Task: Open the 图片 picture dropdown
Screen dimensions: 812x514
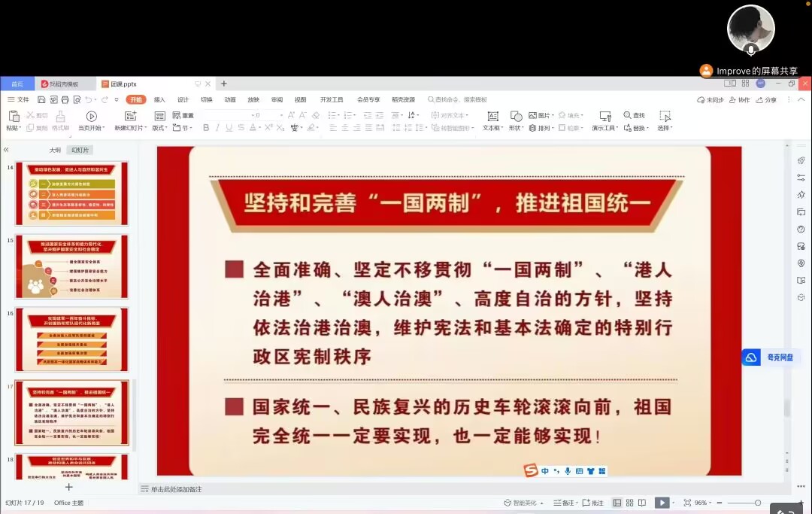Action: pyautogui.click(x=541, y=115)
